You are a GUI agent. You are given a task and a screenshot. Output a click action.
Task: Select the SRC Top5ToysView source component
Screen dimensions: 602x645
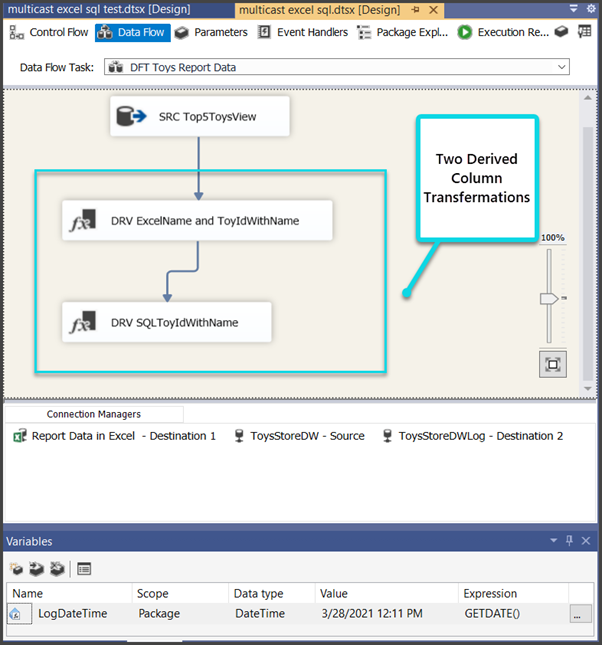pyautogui.click(x=200, y=116)
